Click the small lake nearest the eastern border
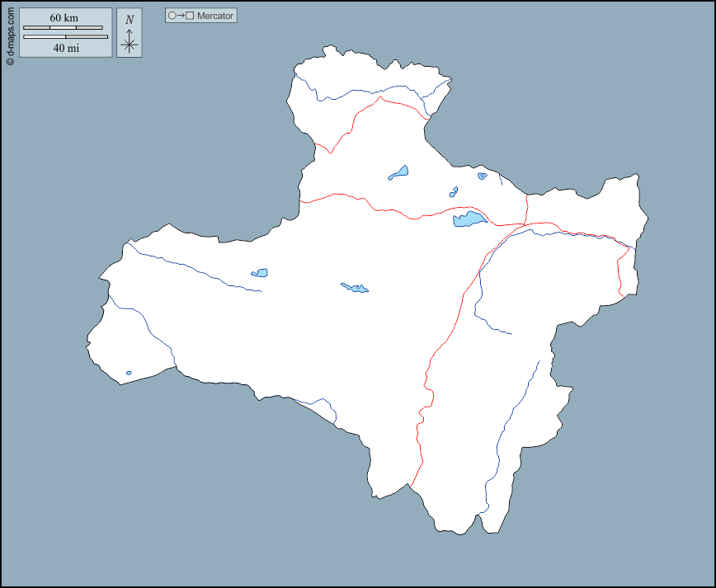The image size is (716, 588). point(482,176)
